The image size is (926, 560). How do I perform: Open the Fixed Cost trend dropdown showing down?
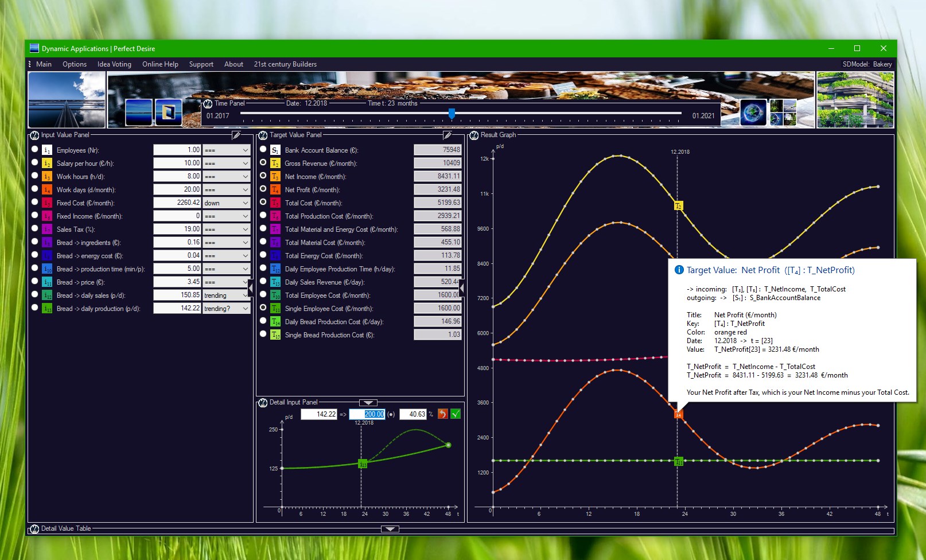227,203
